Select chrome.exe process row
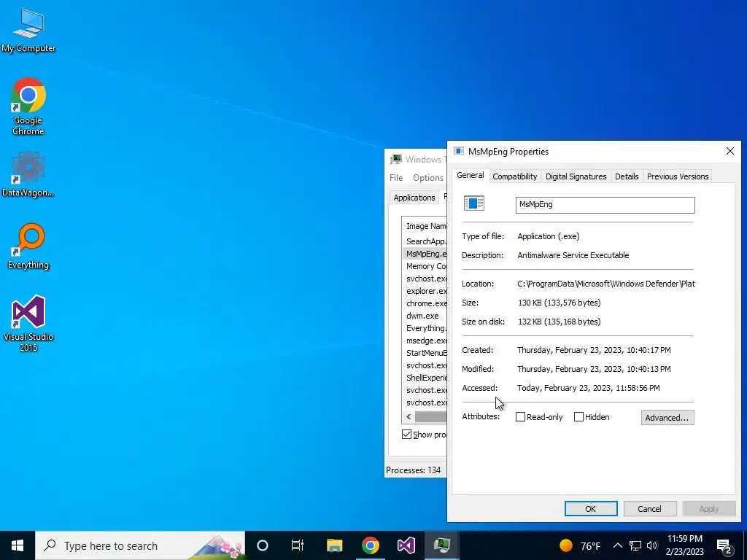Screen dimensions: 747x560 point(426,303)
